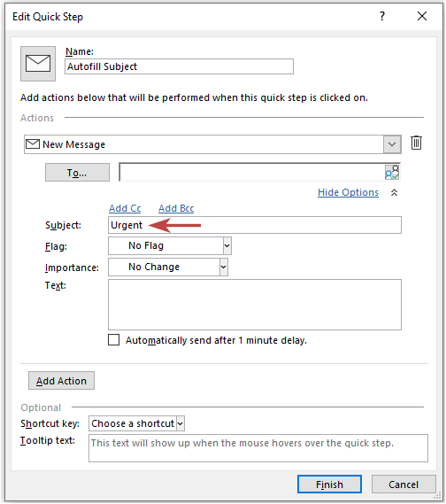Image resolution: width=446 pixels, height=504 pixels.
Task: Open address book check names icon
Action: pyautogui.click(x=392, y=173)
